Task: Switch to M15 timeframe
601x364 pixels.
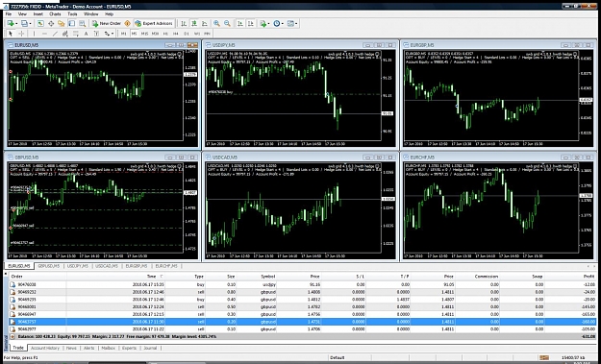Action: pyautogui.click(x=144, y=34)
